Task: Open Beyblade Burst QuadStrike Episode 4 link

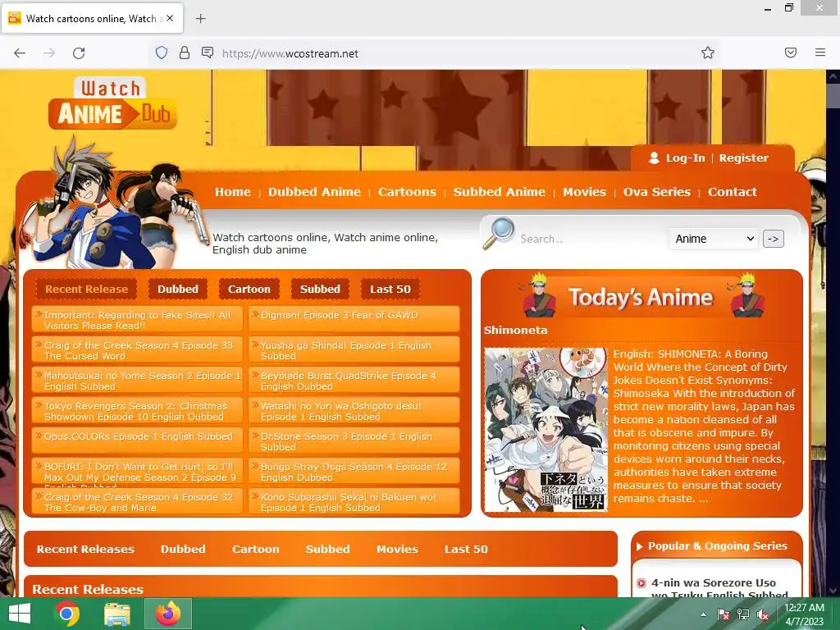Action: (354, 381)
